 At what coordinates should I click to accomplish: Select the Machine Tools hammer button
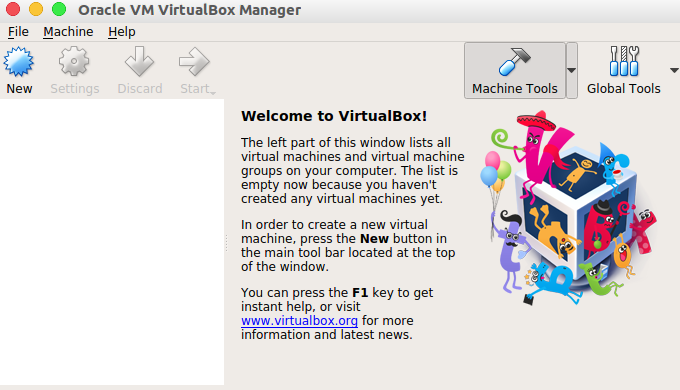click(515, 71)
